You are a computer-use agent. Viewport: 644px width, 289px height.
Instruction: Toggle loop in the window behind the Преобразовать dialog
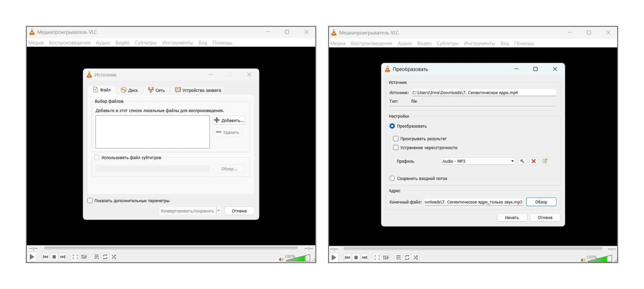pyautogui.click(x=407, y=257)
